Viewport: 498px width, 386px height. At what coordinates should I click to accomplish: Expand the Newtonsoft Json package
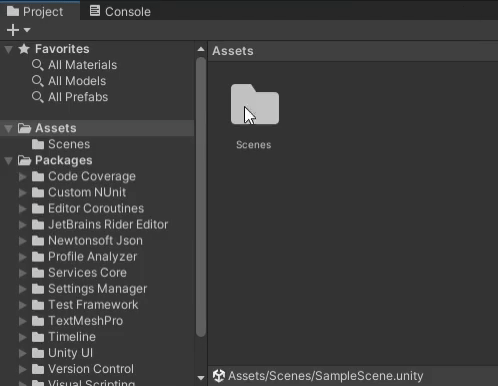(x=22, y=241)
